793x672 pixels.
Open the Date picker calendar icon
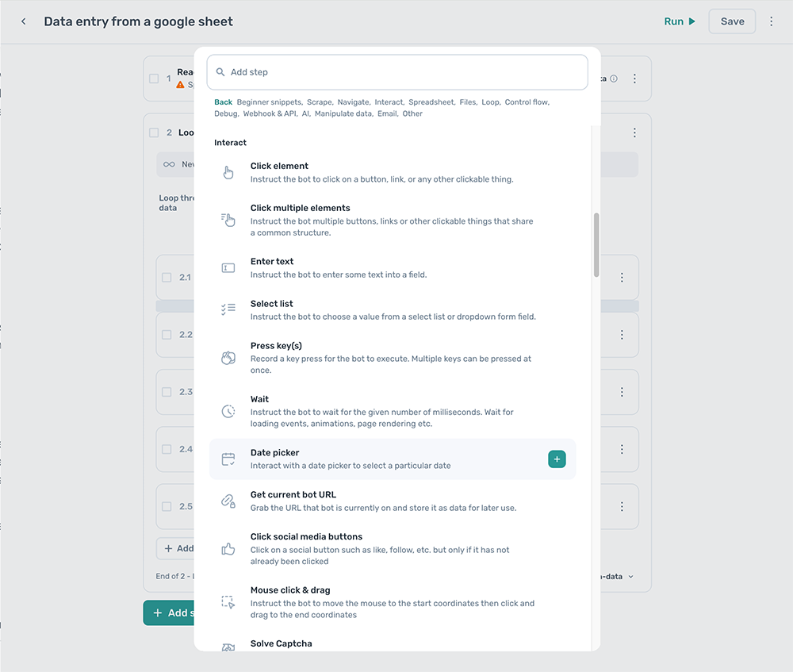tap(228, 459)
